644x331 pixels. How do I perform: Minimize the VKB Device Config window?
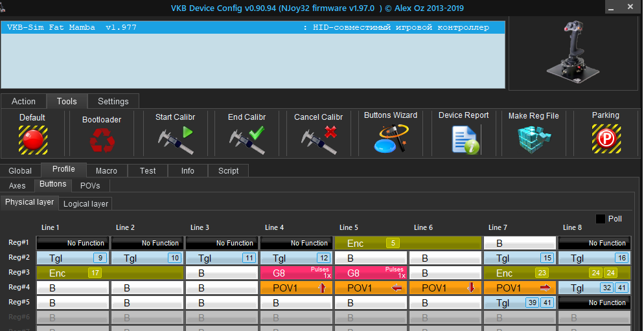click(612, 7)
